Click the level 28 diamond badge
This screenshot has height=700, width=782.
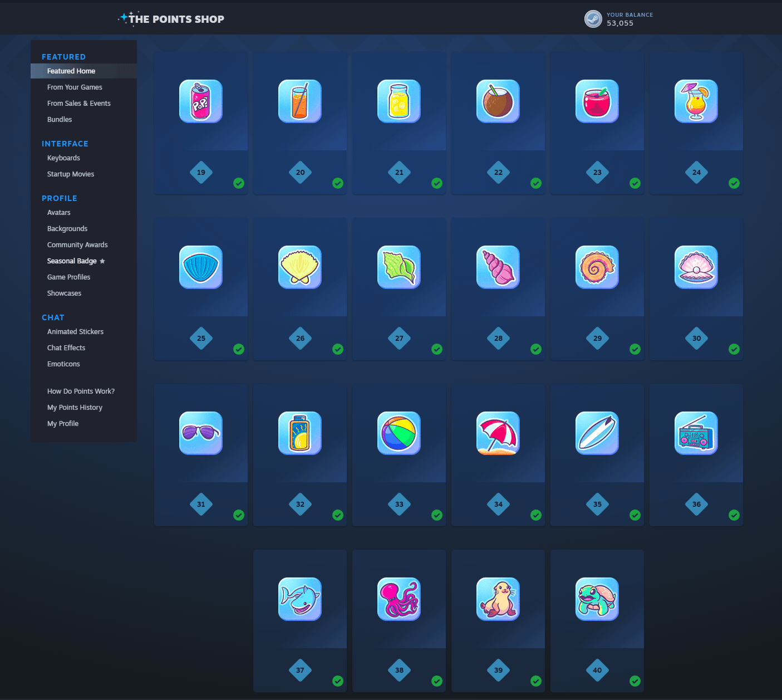tap(498, 338)
